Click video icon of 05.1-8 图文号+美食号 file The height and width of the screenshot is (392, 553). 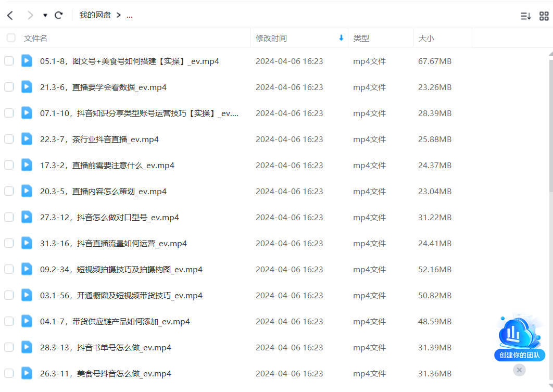(x=27, y=60)
